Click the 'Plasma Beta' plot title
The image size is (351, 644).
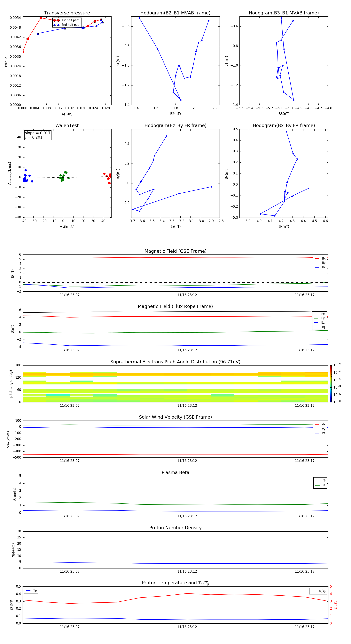coord(175,472)
